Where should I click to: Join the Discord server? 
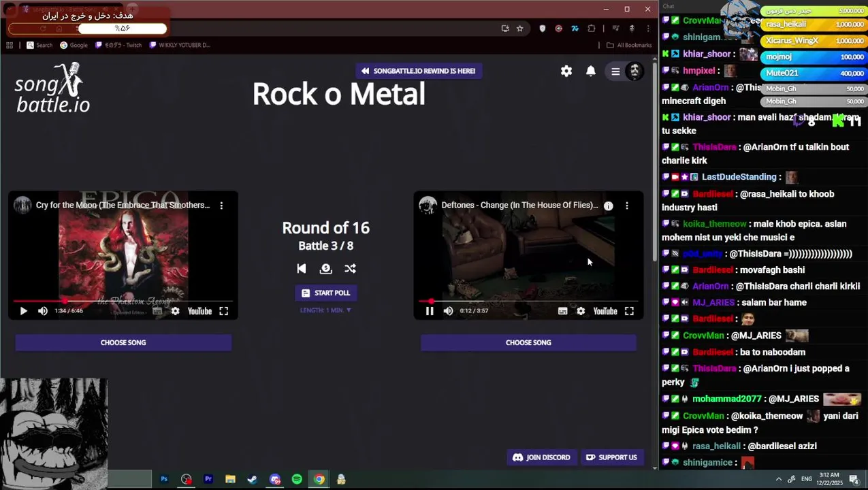click(x=541, y=457)
